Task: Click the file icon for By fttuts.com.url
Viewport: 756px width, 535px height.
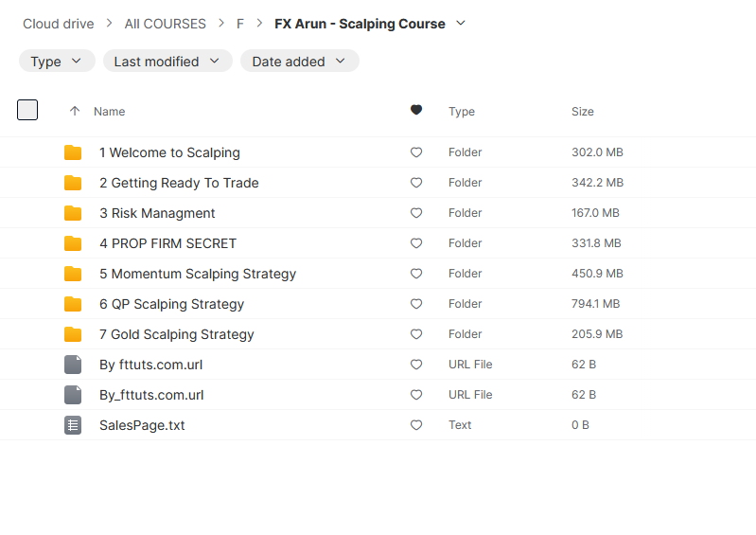Action: (x=73, y=365)
